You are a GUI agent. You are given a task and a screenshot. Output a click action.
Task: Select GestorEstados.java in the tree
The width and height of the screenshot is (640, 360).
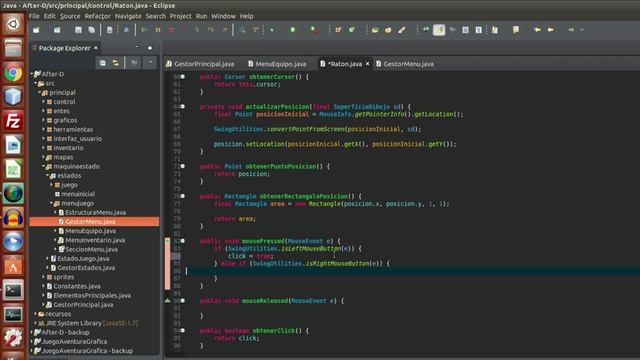(86, 268)
